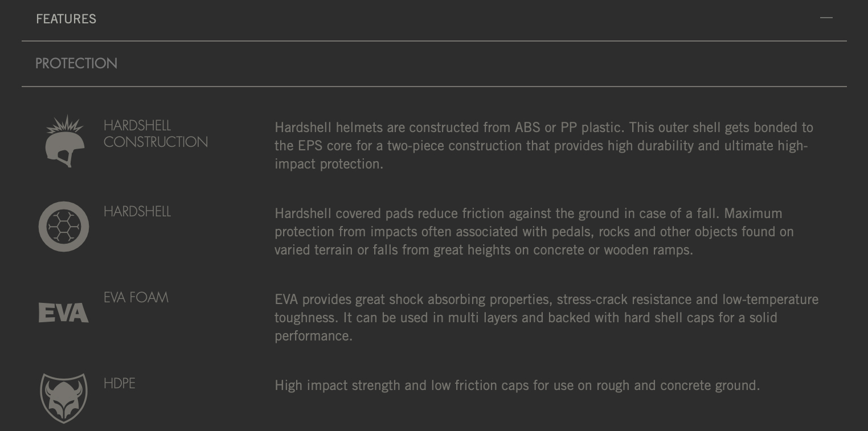Collapse the Features section with minus icon
The height and width of the screenshot is (431, 868).
pyautogui.click(x=826, y=18)
